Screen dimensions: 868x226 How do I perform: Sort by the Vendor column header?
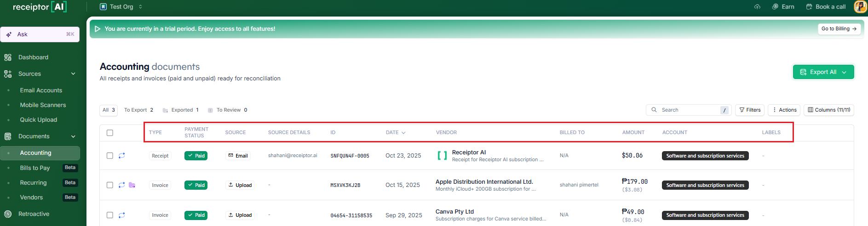(446, 133)
